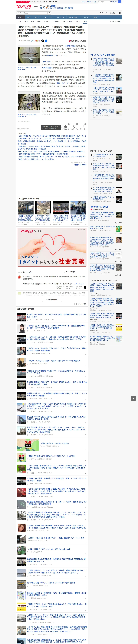Share the article on X
The image size is (138, 644).
43,41
